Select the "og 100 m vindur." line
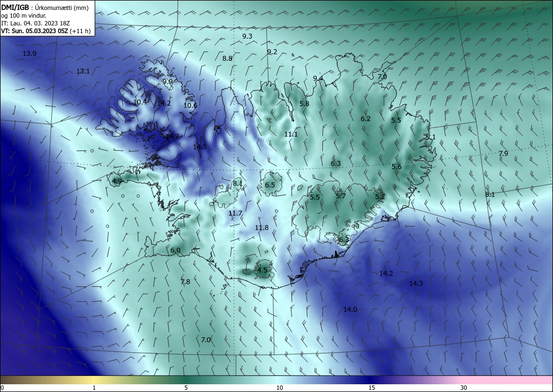This screenshot has height=392, width=553. point(24,15)
